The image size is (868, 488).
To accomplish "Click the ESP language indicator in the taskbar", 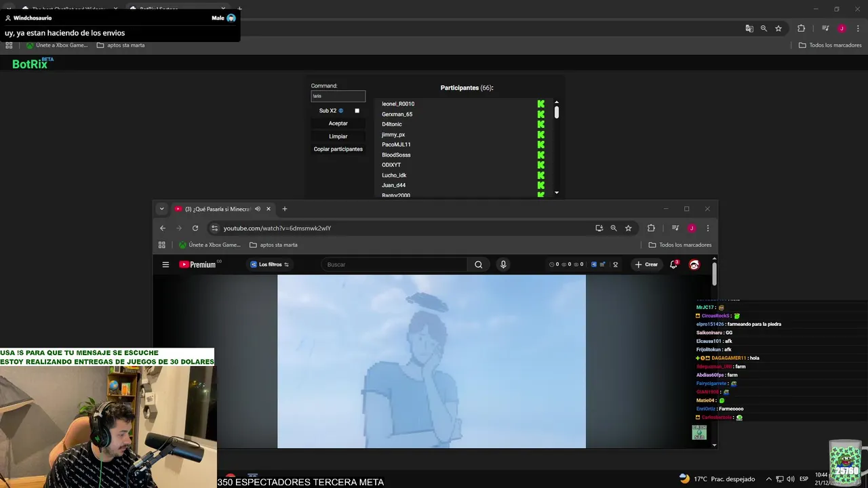I will click(804, 479).
